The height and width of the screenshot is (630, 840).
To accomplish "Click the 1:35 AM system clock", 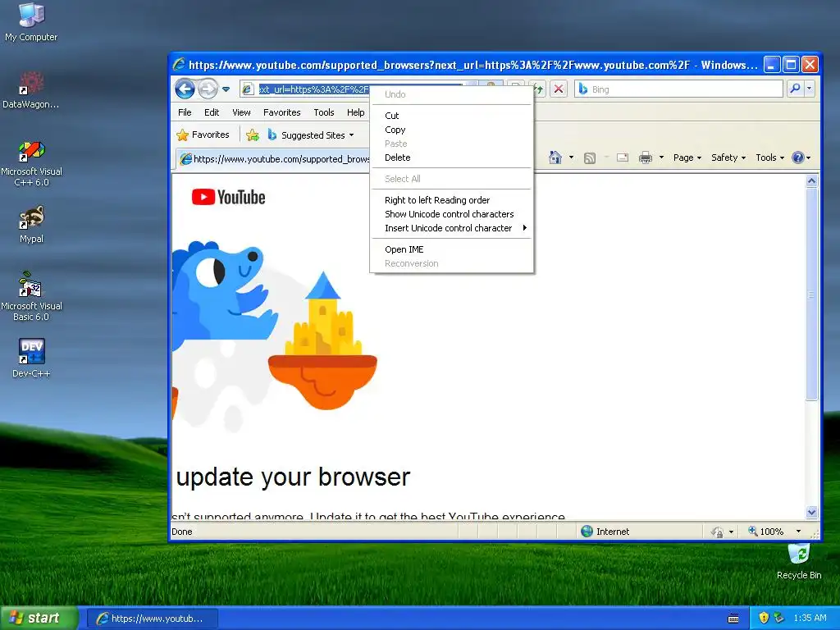I will pyautogui.click(x=810, y=619).
